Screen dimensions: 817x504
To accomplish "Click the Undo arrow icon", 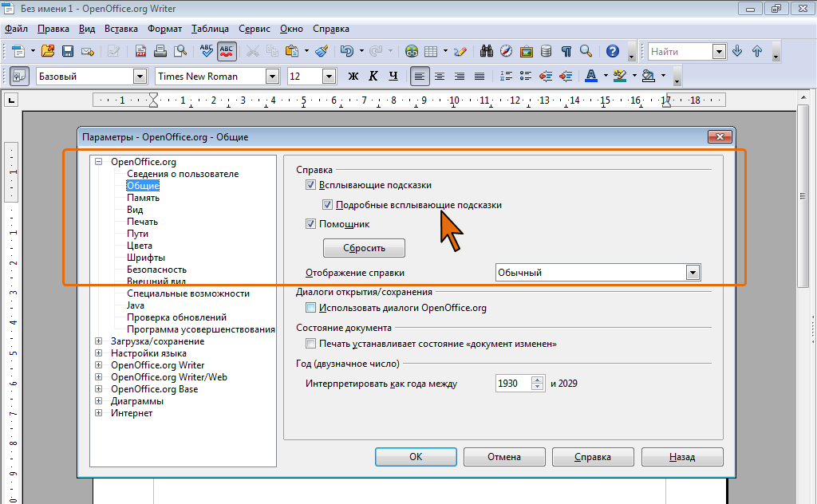I will [346, 51].
